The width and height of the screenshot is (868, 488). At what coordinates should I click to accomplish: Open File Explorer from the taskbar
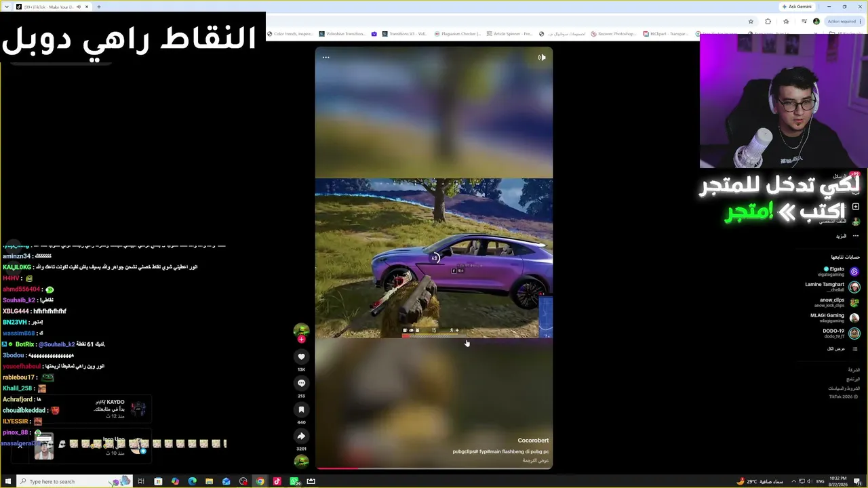[x=209, y=481]
